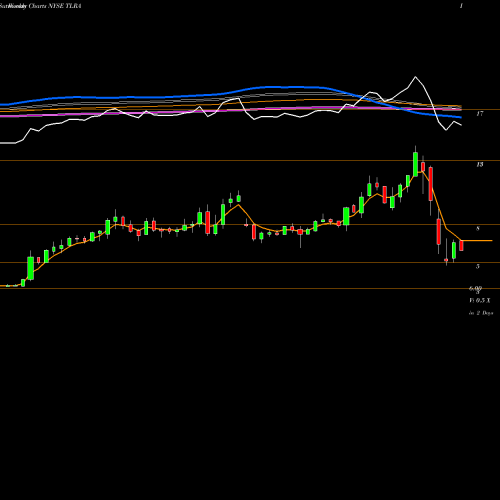Image resolution: width=500 pixels, height=500 pixels.
Task: Click the peak of the white indicator line
Action: point(415,77)
